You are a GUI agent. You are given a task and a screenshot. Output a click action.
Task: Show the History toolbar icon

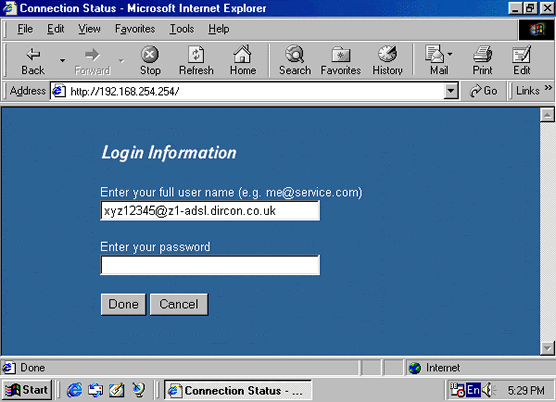(387, 61)
